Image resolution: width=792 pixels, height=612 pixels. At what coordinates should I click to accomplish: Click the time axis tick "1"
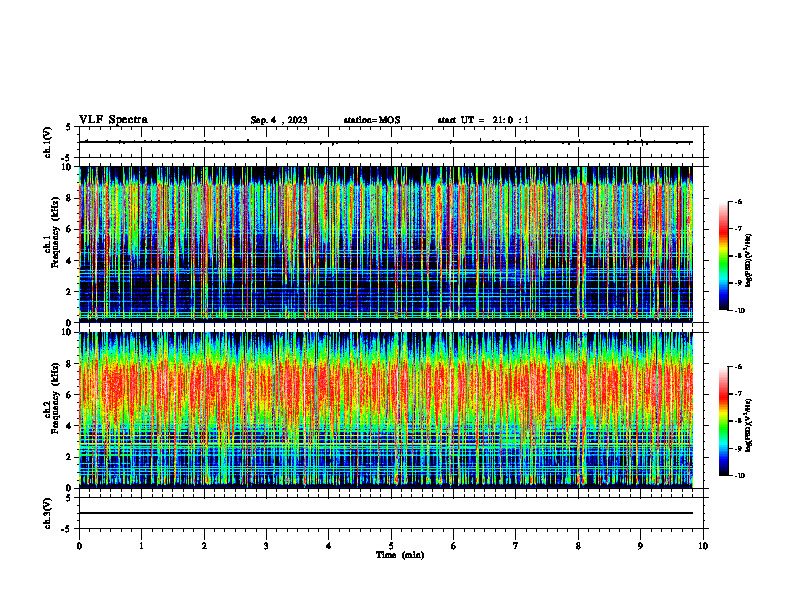tap(141, 546)
